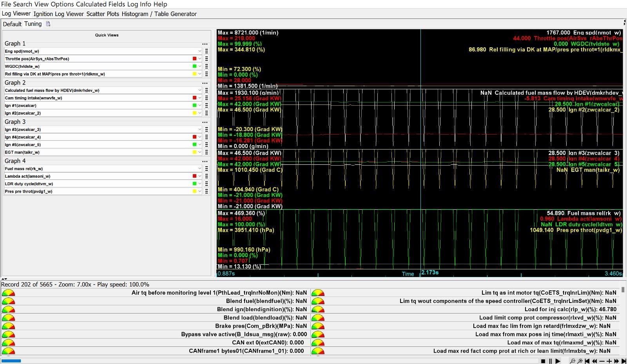
Task: Click the log position progress bar
Action: point(270,361)
